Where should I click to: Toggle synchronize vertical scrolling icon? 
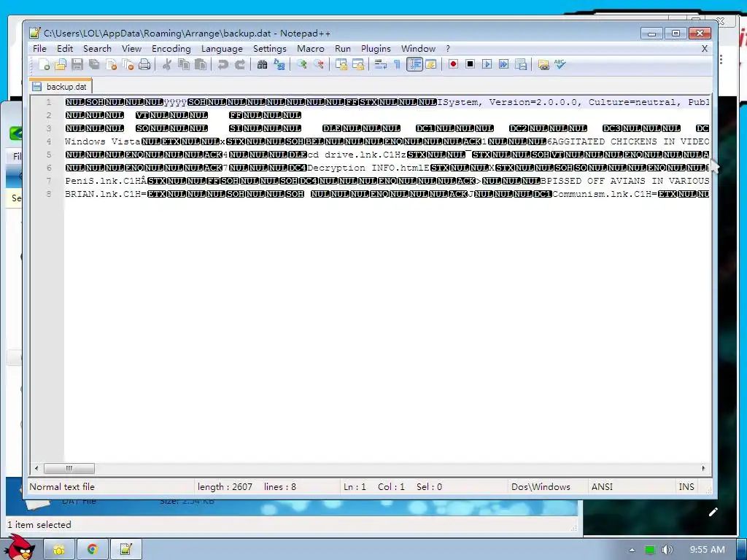[x=341, y=64]
